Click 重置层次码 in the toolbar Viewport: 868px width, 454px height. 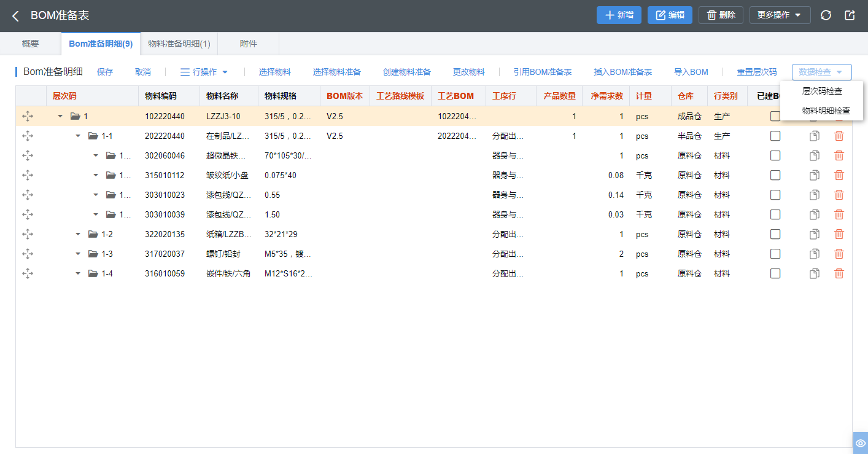tap(757, 72)
